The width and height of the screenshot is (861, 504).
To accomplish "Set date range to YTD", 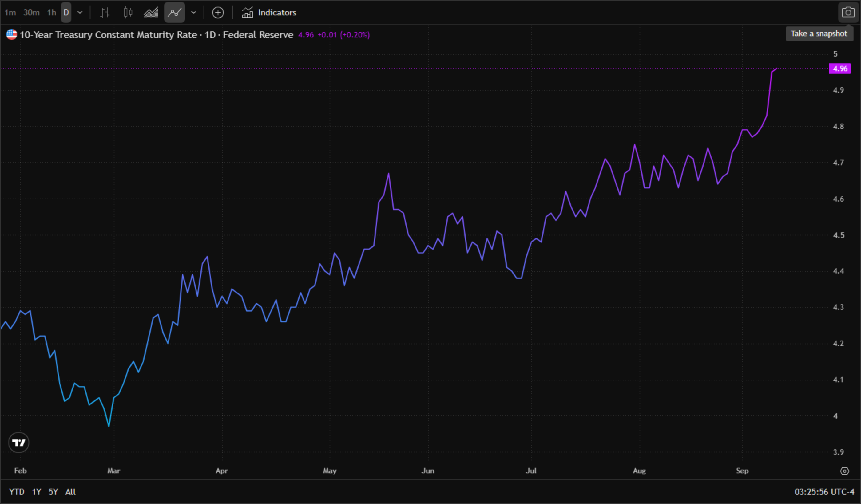I will (16, 492).
